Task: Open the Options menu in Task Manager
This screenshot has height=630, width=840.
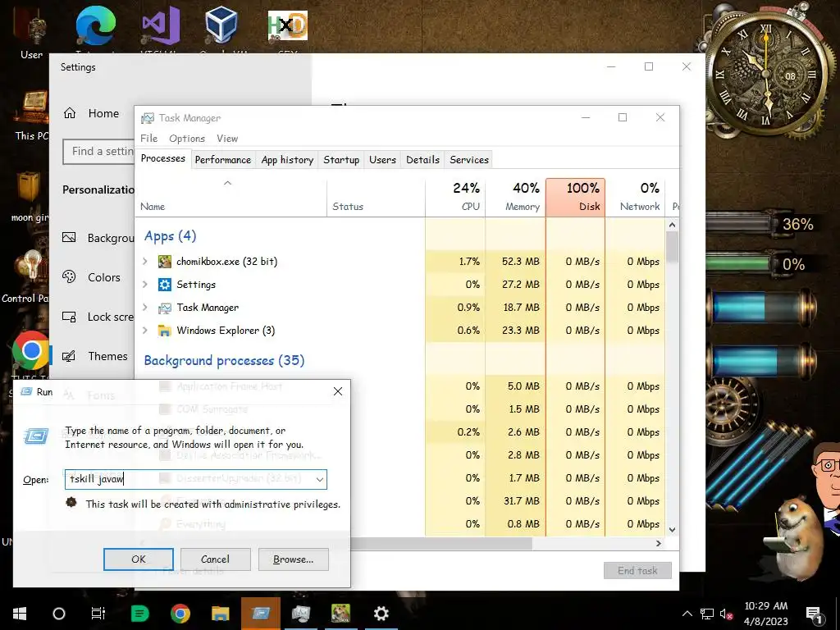Action: (187, 138)
